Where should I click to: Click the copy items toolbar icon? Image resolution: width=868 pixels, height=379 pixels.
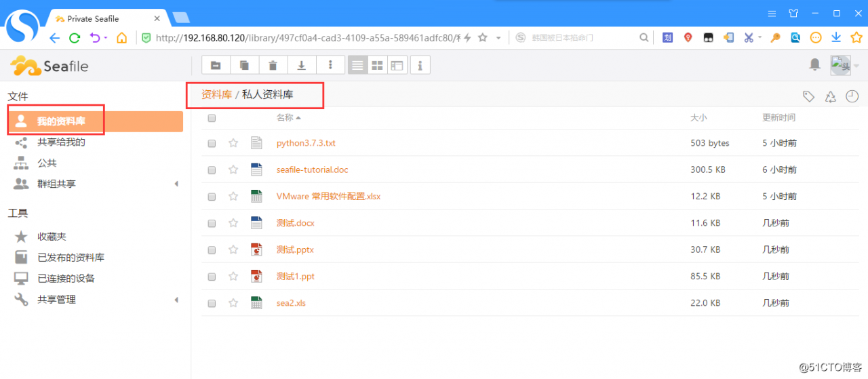click(245, 65)
